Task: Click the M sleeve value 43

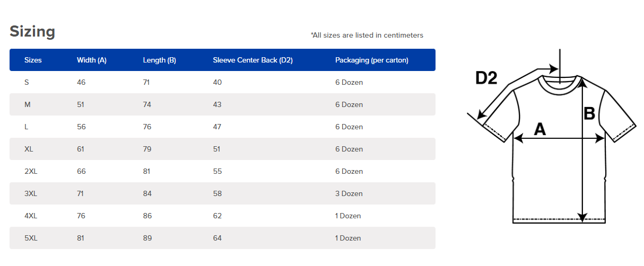Action: pyautogui.click(x=217, y=104)
